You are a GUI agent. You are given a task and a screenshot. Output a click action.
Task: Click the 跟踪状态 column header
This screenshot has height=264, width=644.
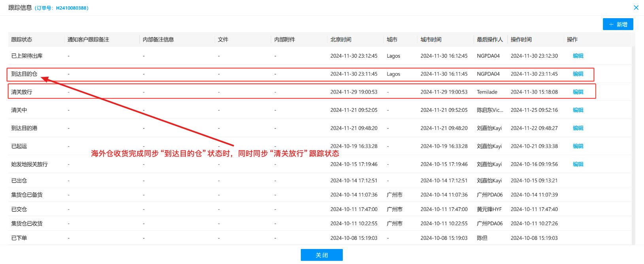[22, 40]
